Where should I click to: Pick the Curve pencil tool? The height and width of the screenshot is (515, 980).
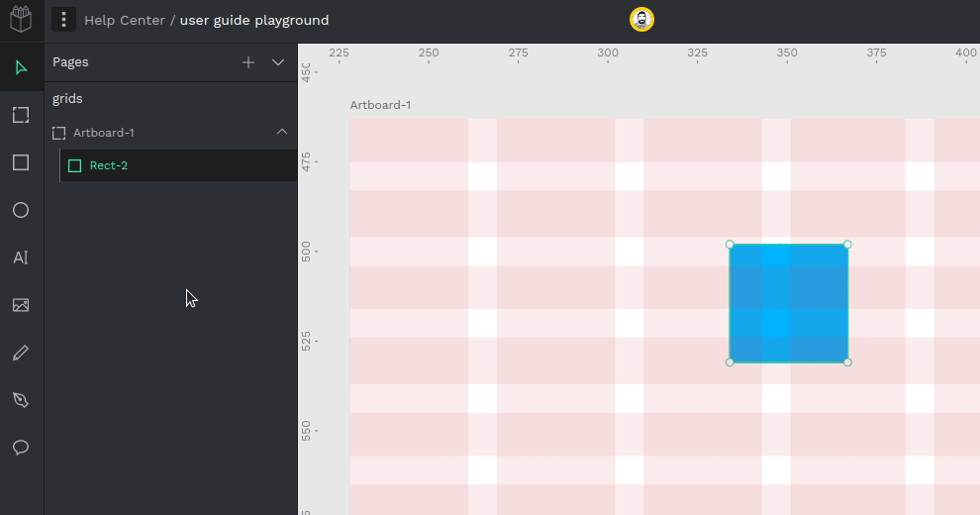pos(21,353)
